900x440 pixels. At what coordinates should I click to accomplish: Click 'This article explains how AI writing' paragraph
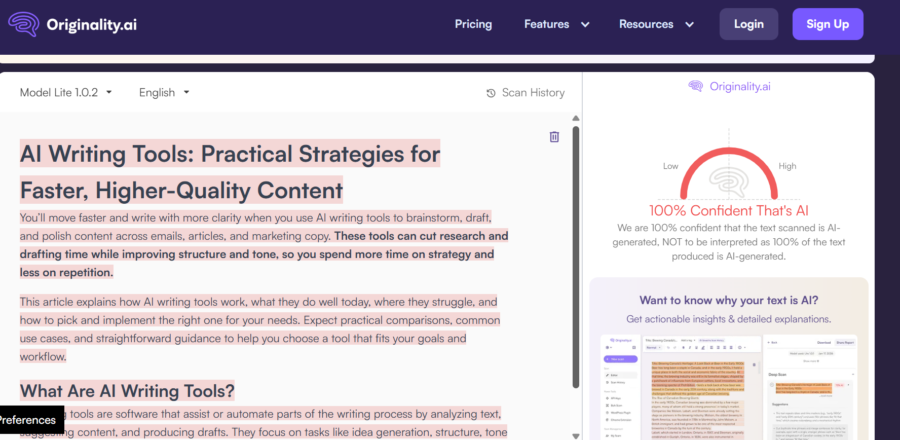tap(259, 329)
